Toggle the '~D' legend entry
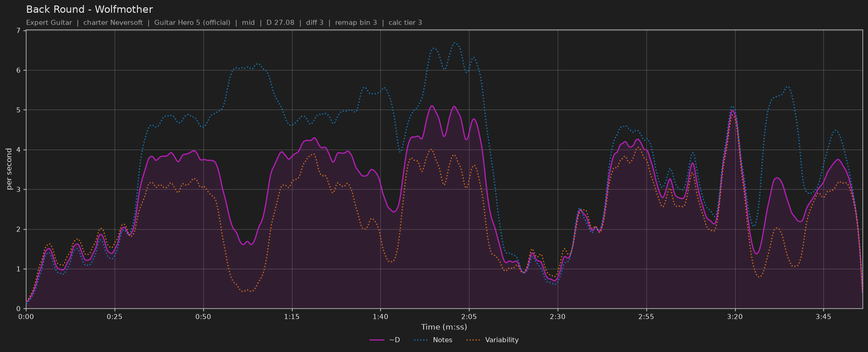Screen dimensions: 868x352 click(x=385, y=340)
